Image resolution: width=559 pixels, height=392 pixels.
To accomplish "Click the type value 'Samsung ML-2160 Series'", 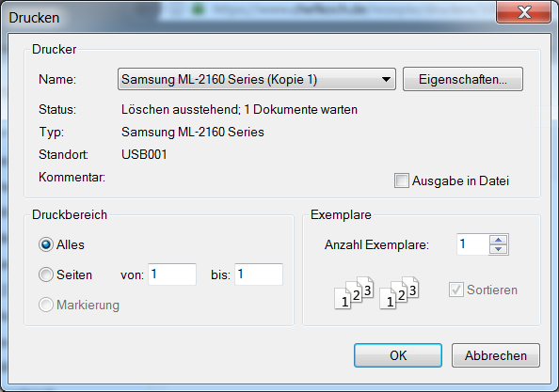I will pos(193,133).
